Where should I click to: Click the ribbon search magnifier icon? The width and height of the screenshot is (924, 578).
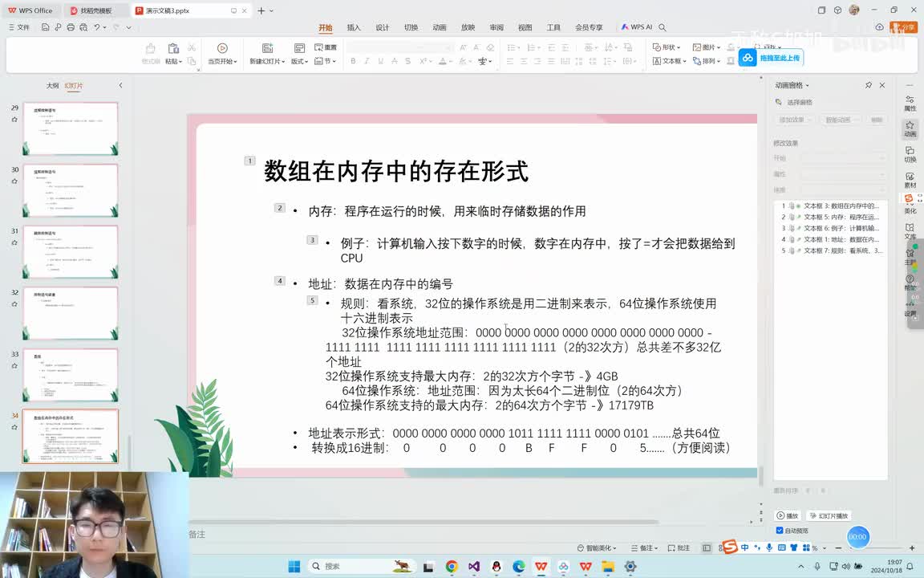tap(663, 27)
